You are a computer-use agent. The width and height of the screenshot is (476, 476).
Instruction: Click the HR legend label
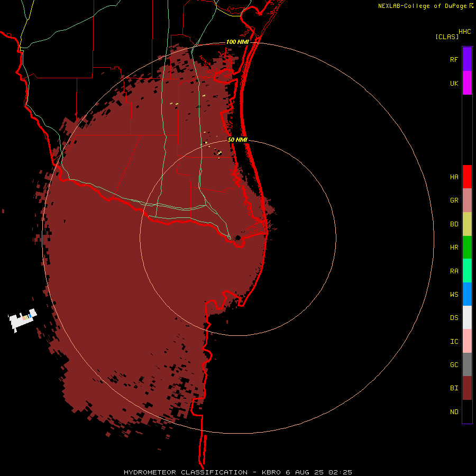click(454, 248)
